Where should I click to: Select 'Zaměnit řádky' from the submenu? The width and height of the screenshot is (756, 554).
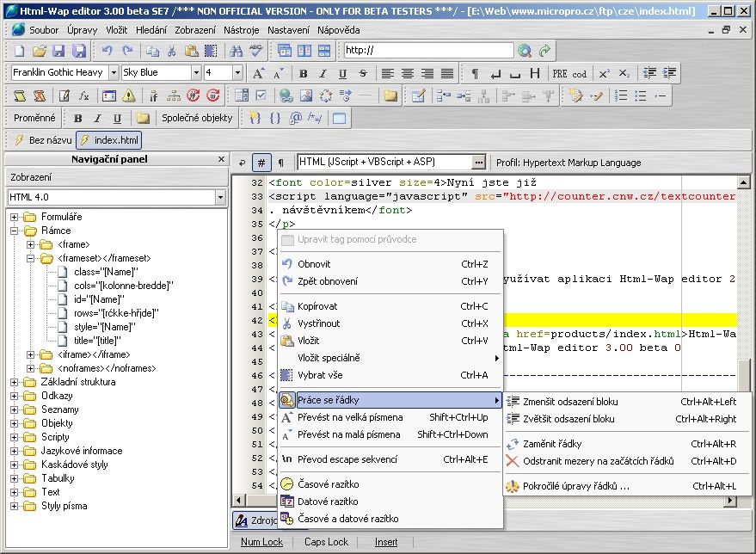coord(552,444)
